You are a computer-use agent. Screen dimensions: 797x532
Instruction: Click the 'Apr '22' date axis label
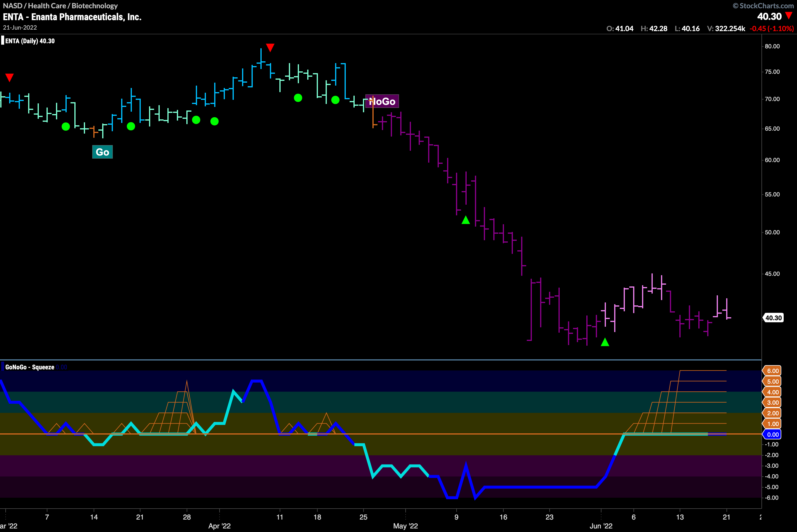coord(220,526)
